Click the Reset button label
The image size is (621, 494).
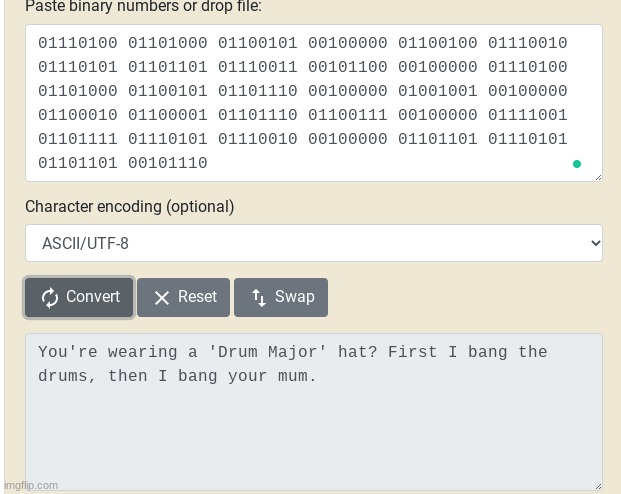[197, 296]
